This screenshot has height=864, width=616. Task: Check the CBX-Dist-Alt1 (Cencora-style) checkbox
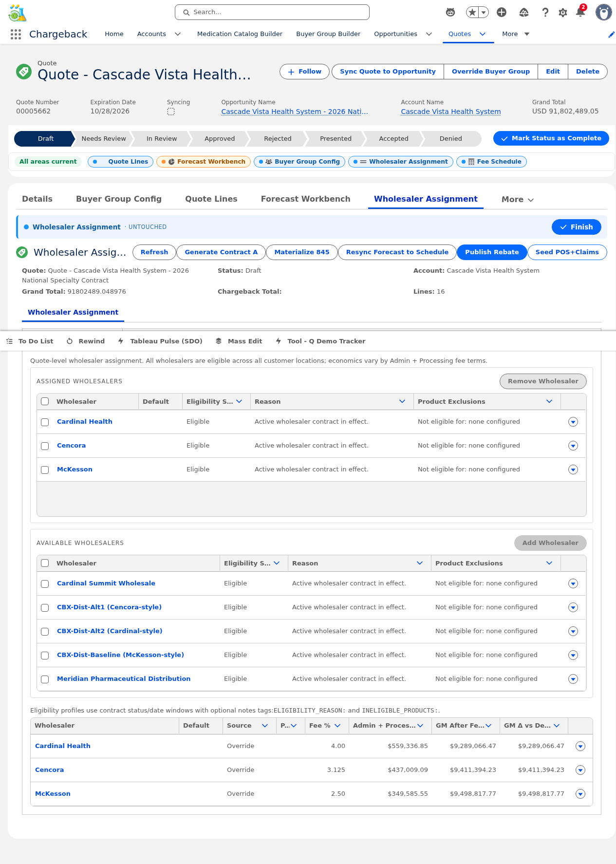[x=45, y=608]
